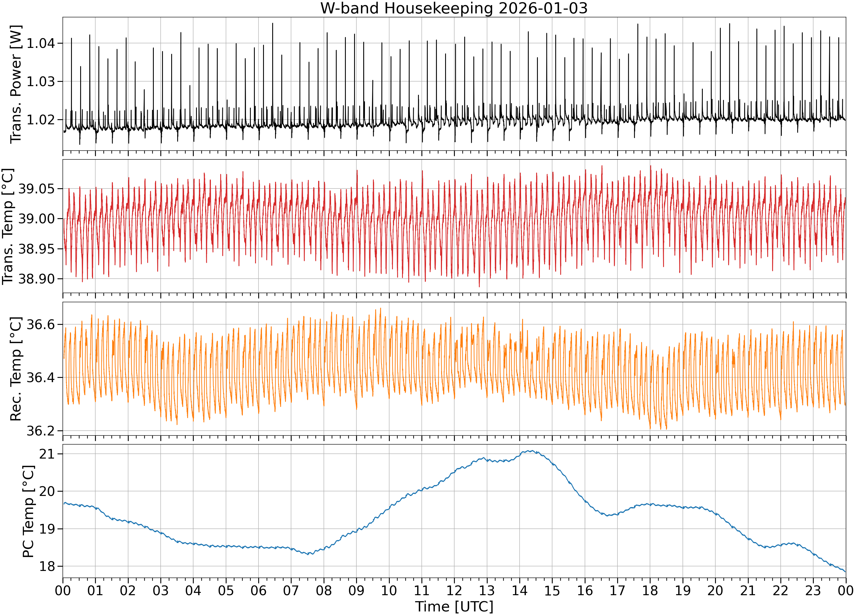Click the 1.04 tick on the power axis
856x616 pixels.
[41, 43]
